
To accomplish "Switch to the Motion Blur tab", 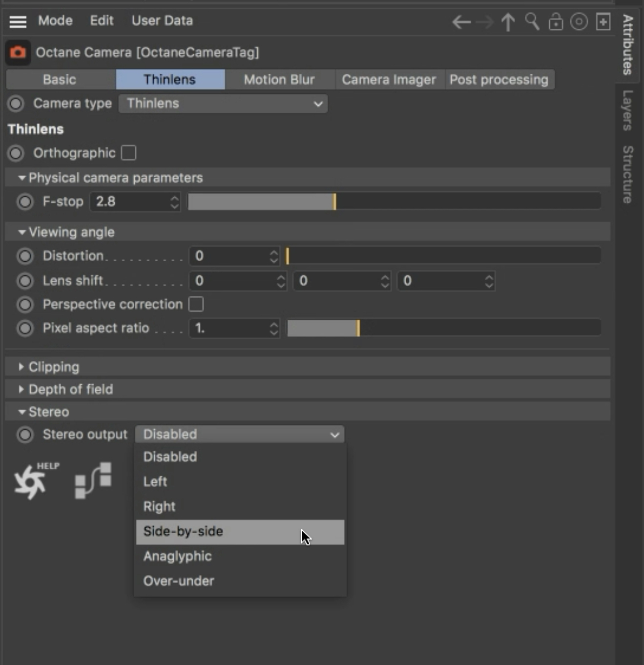I will click(279, 80).
